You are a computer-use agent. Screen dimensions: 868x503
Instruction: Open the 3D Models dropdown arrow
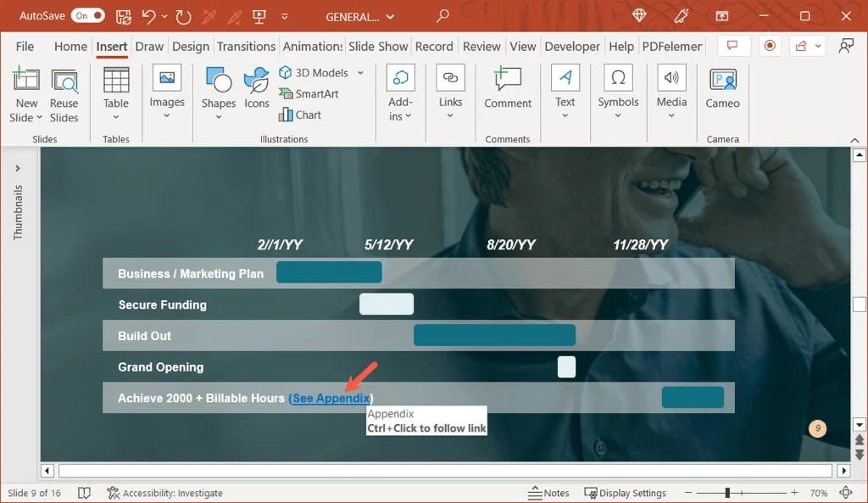pos(359,72)
